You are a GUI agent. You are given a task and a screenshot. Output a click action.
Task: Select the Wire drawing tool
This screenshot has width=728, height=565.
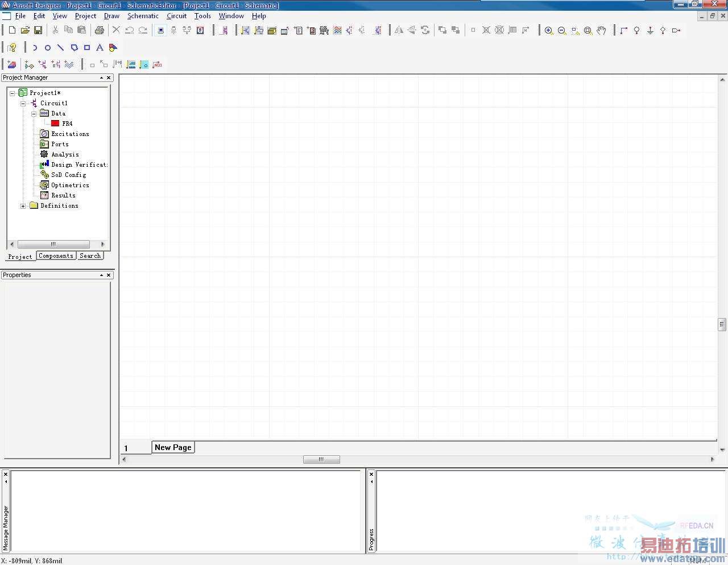[624, 31]
